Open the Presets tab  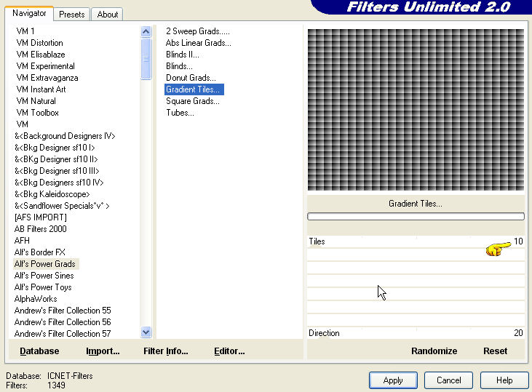(71, 15)
